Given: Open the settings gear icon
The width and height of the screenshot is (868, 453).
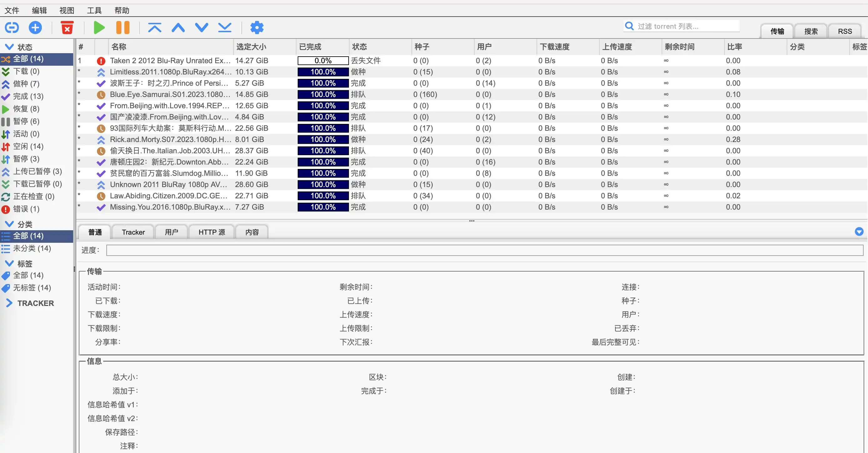Looking at the screenshot, I should coord(257,27).
